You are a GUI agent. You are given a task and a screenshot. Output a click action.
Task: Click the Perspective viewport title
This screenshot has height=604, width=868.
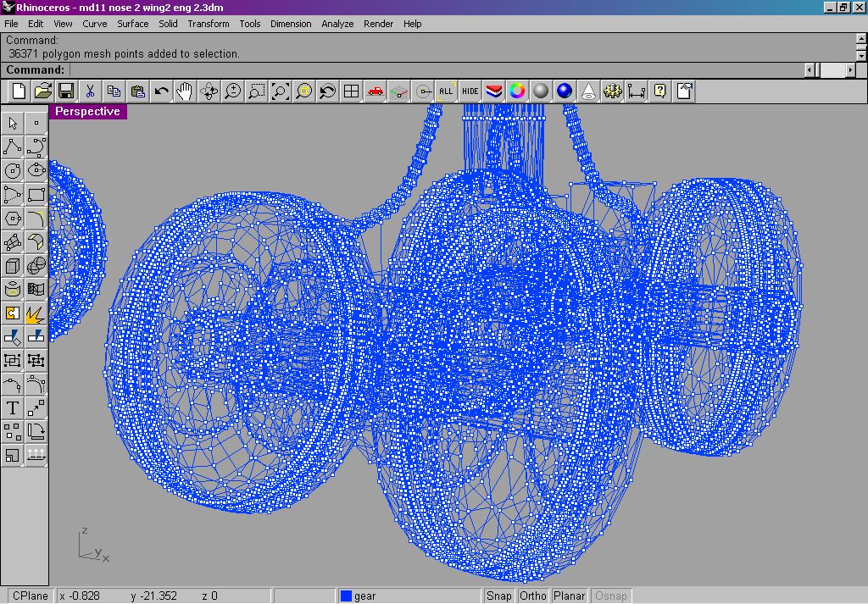(88, 112)
